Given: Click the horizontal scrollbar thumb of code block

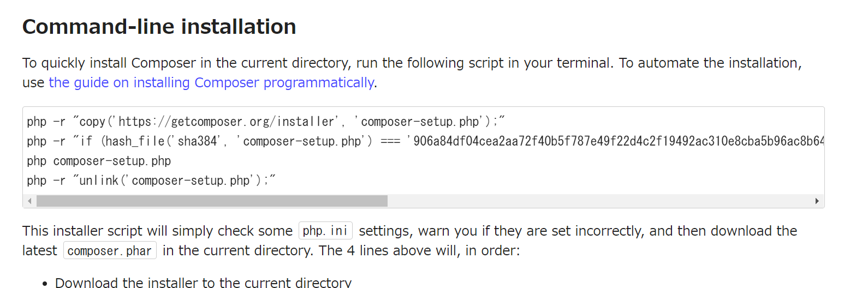Looking at the screenshot, I should point(212,201).
